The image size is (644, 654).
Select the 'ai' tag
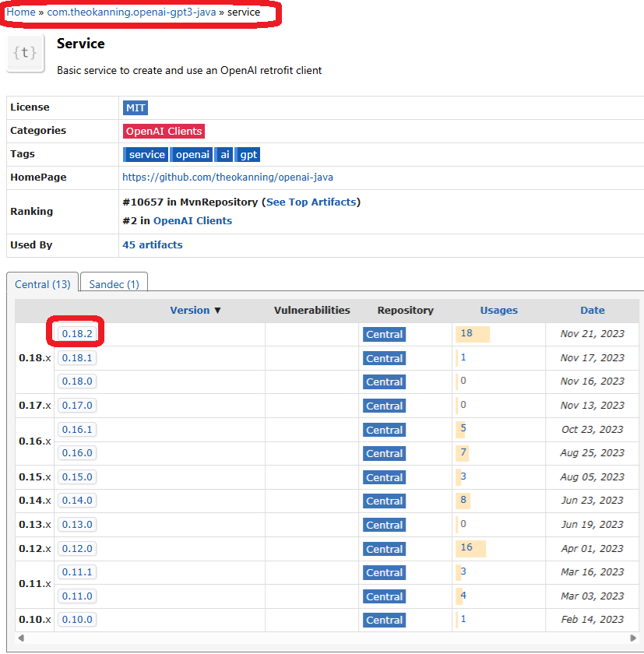(224, 155)
